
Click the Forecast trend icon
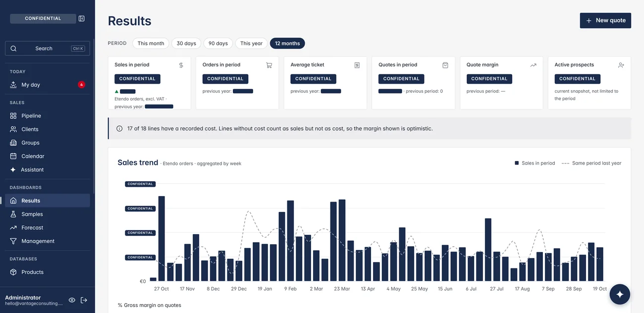pos(13,228)
